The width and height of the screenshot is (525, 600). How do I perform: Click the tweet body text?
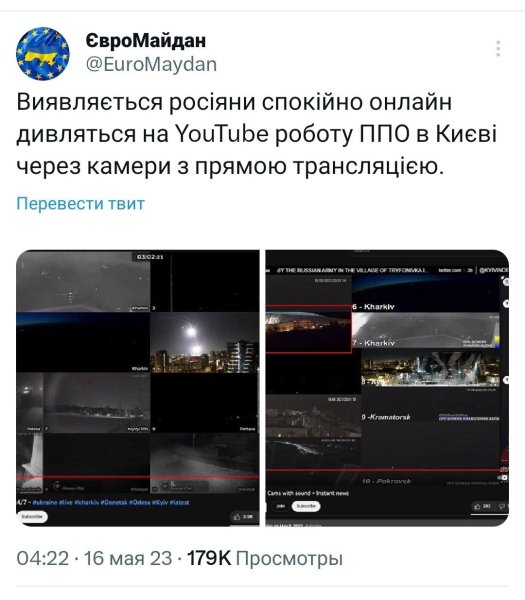[256, 134]
